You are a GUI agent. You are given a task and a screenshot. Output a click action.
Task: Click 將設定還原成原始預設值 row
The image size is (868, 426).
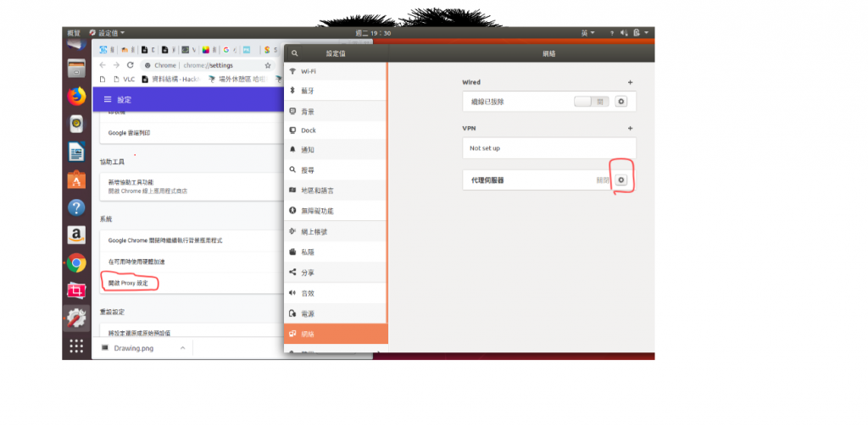pos(192,333)
